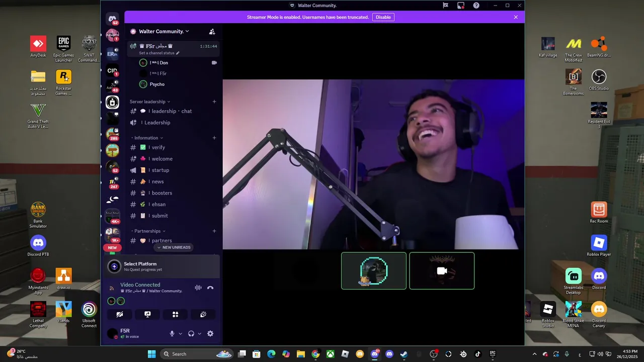Image resolution: width=644 pixels, height=362 pixels.
Task: Open the news channel
Action: [173, 182]
